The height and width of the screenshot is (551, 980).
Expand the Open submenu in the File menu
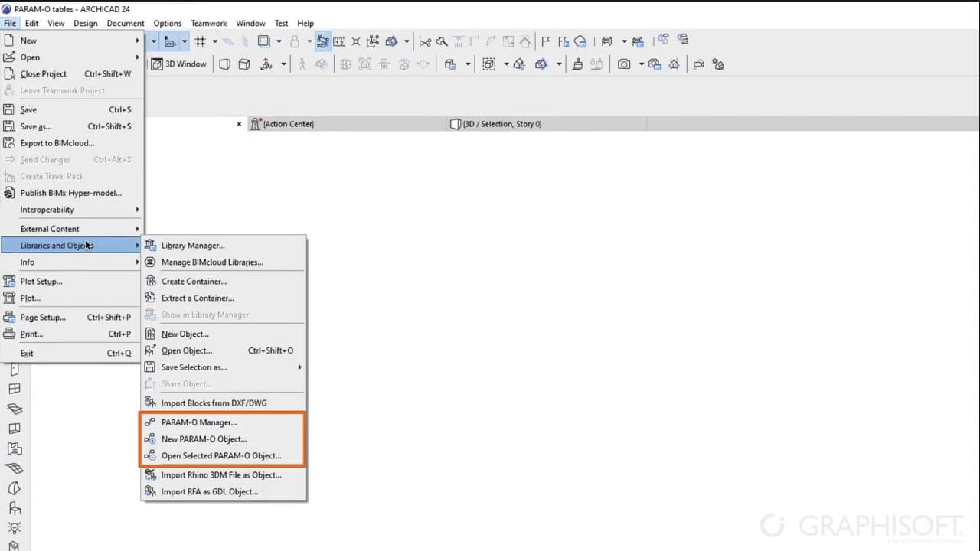point(72,57)
